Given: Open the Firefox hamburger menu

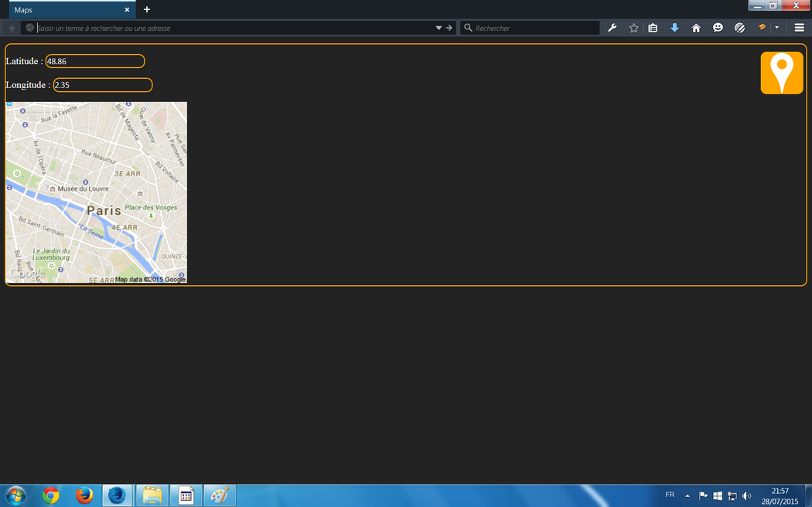Looking at the screenshot, I should pos(800,28).
